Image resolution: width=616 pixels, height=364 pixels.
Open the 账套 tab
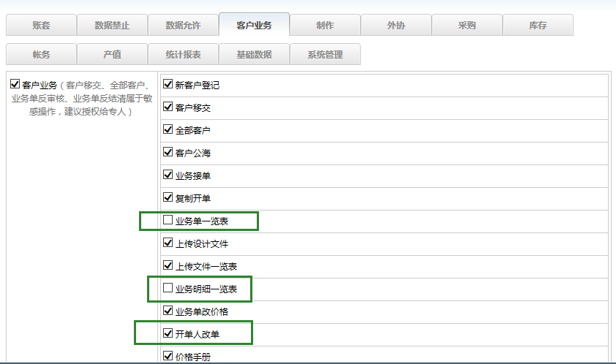(41, 25)
